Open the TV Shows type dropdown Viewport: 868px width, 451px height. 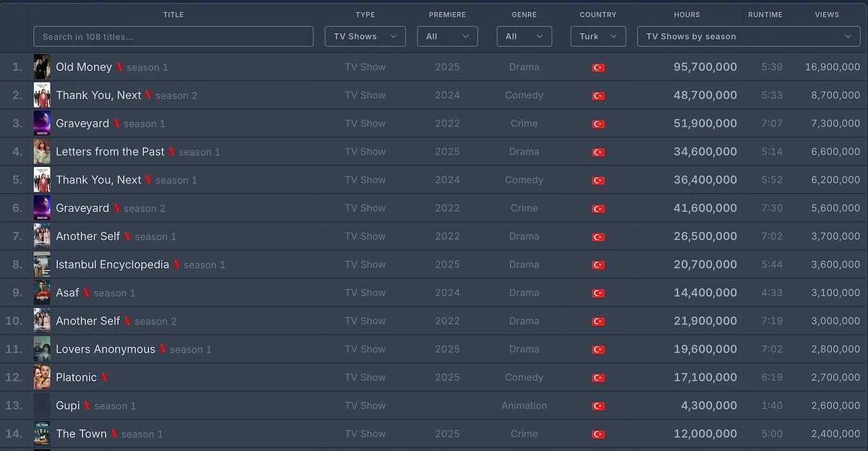(x=365, y=37)
